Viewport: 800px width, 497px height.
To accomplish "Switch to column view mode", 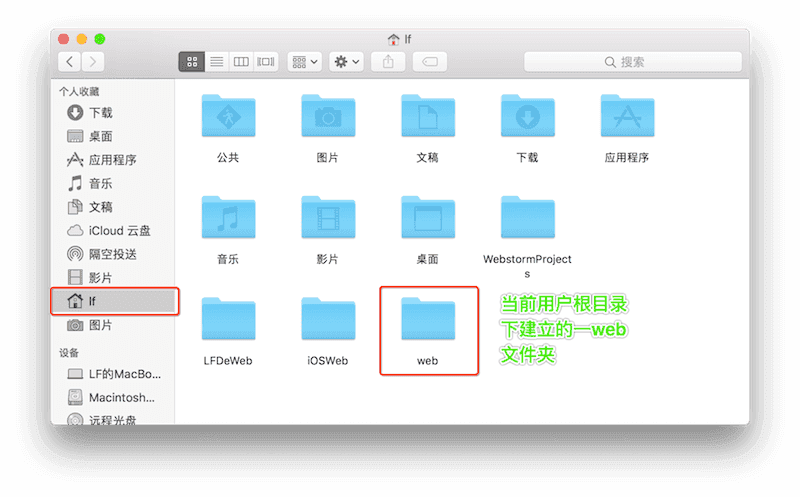I will tap(241, 62).
